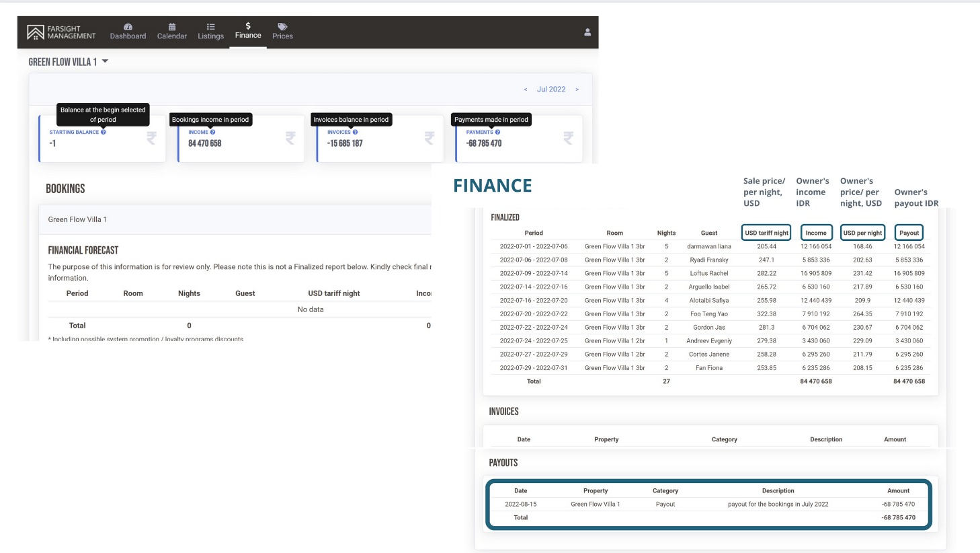Click the Description header in Invoices table
Screen dimensions: 980x553
click(826, 439)
